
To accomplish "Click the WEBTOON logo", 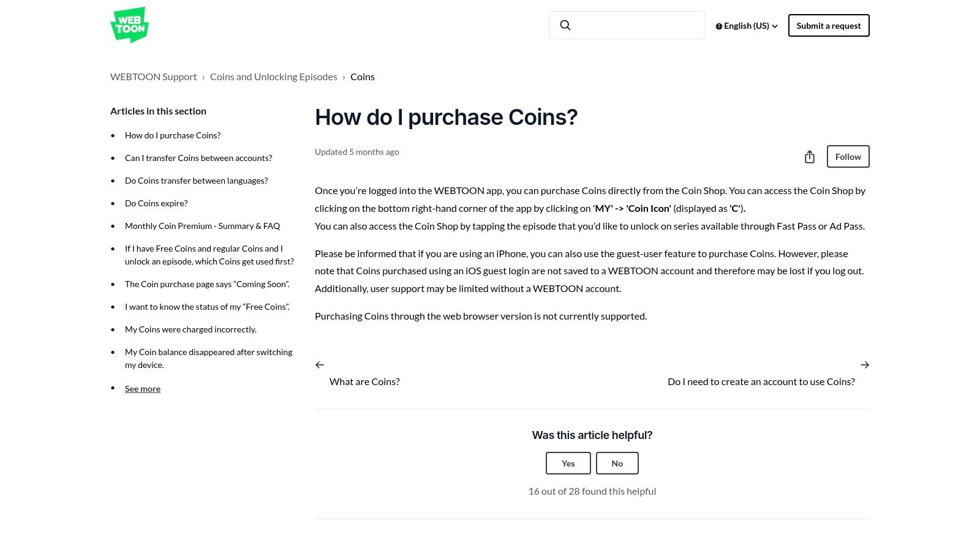I will click(129, 25).
